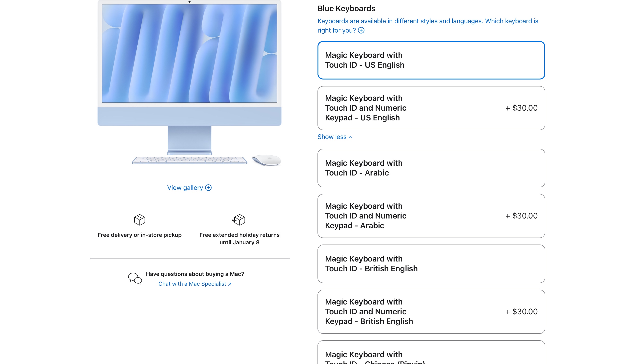This screenshot has height=364, width=635.
Task: Click the blue keyboard in product image
Action: point(189,160)
